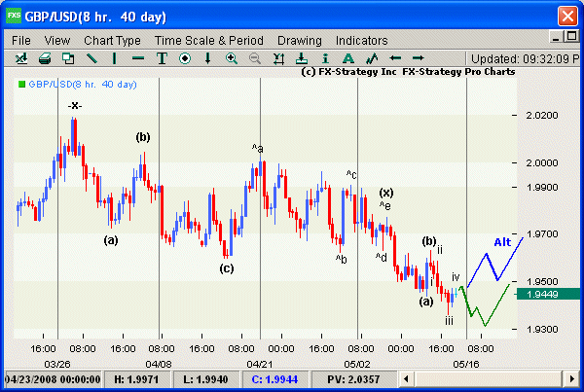Click the ^a wave label
The width and height of the screenshot is (584, 392).
257,149
